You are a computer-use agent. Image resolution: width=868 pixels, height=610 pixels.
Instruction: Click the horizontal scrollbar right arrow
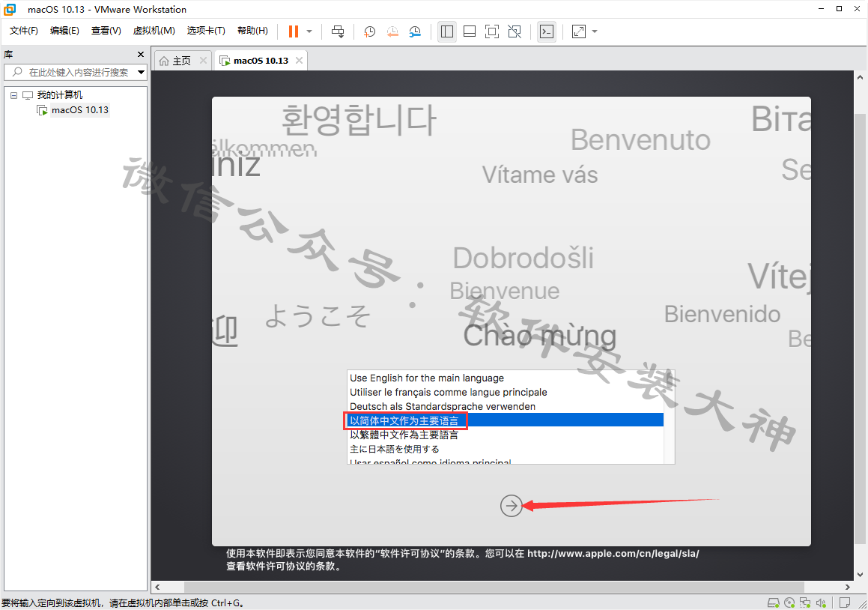click(847, 587)
